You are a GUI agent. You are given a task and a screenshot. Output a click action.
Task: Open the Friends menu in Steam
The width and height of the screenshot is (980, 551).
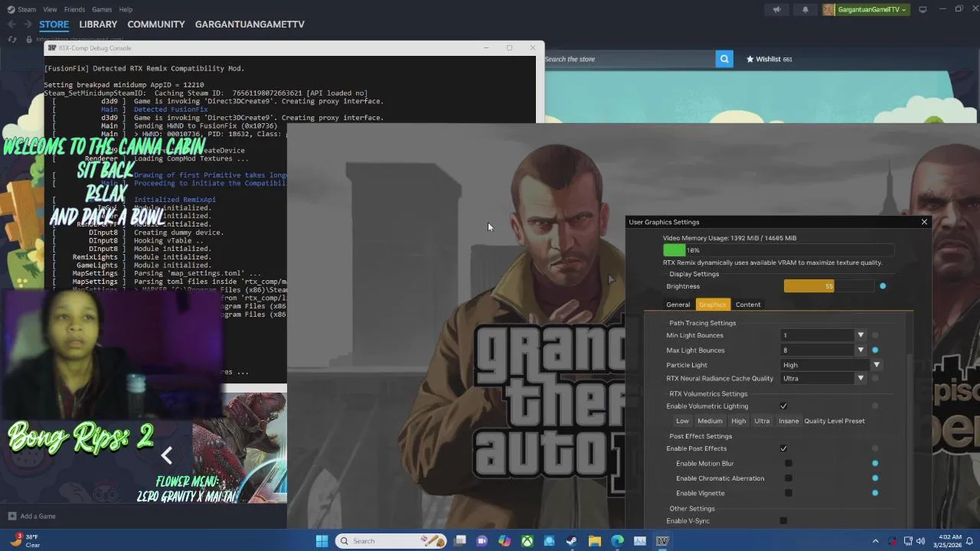click(74, 9)
